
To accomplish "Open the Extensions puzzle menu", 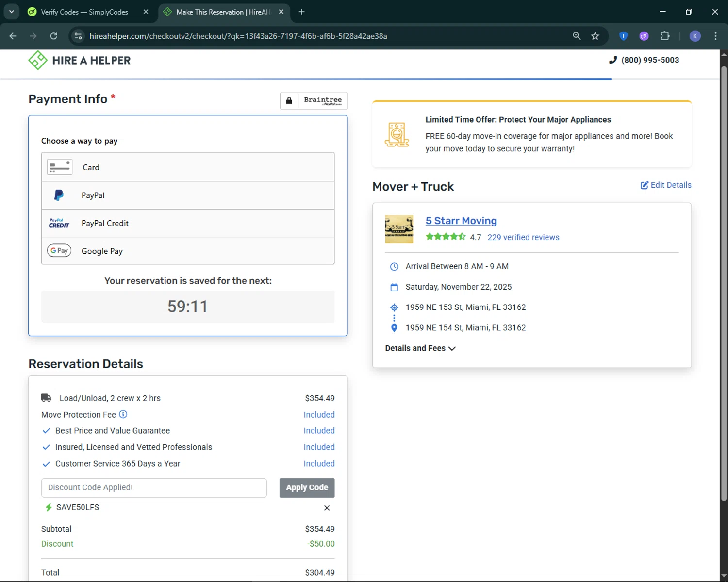I will (665, 36).
